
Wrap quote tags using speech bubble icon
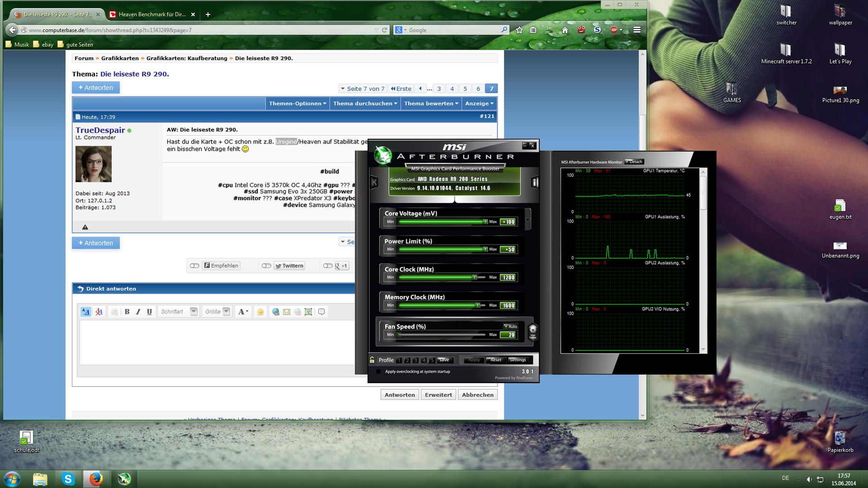(322, 312)
